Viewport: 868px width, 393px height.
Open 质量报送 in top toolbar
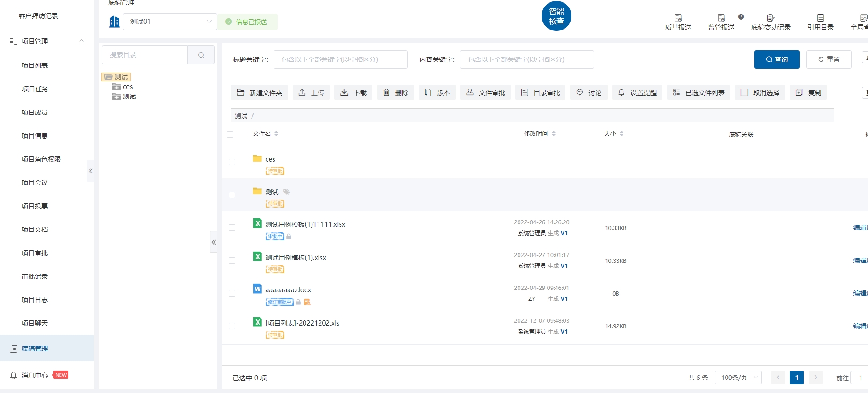[x=678, y=22]
